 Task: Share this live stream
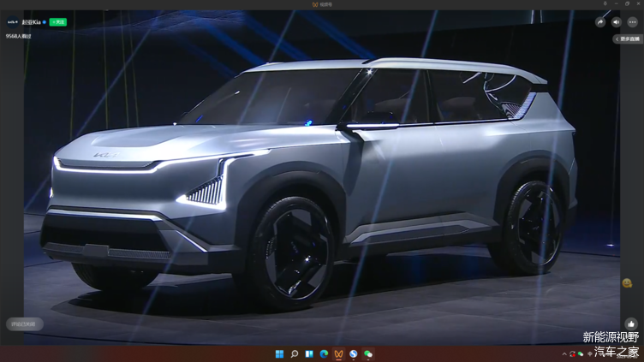coord(600,22)
